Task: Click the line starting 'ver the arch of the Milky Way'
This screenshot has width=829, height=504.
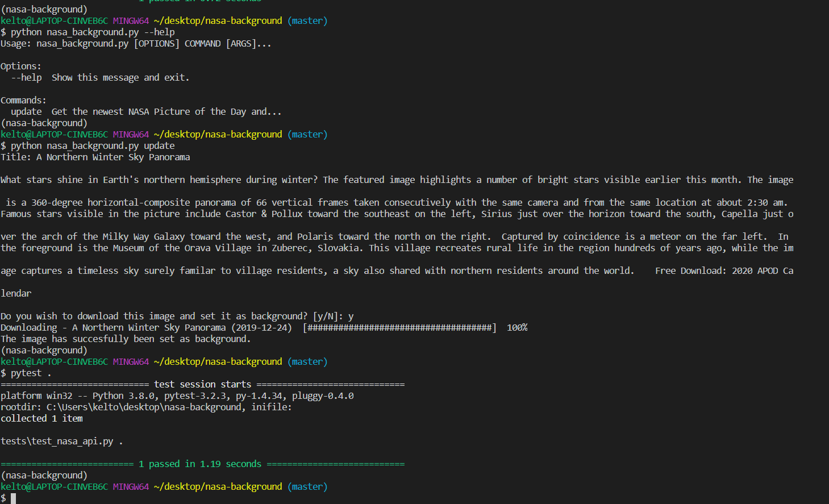Action: pyautogui.click(x=394, y=237)
